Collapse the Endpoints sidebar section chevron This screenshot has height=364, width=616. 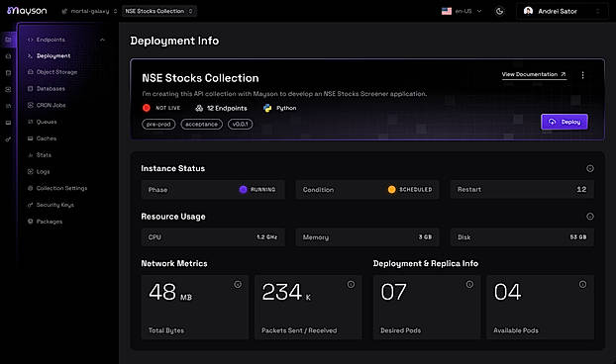pyautogui.click(x=103, y=40)
